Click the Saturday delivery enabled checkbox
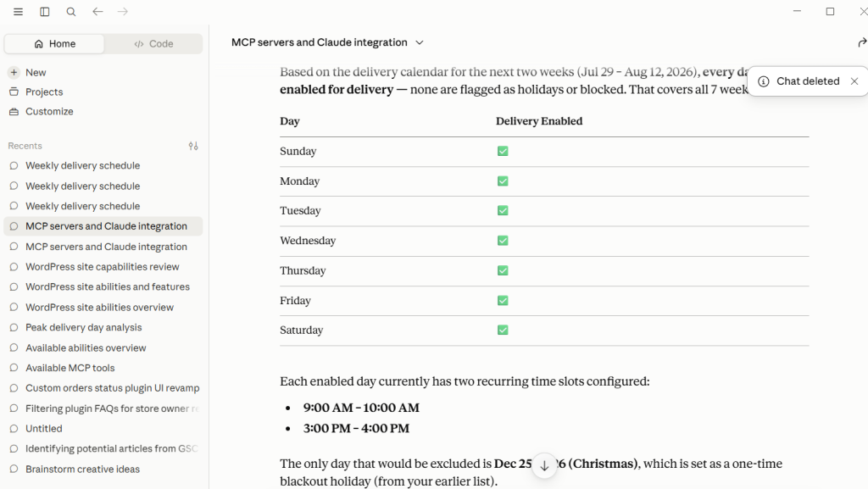This screenshot has width=868, height=489. (x=503, y=331)
